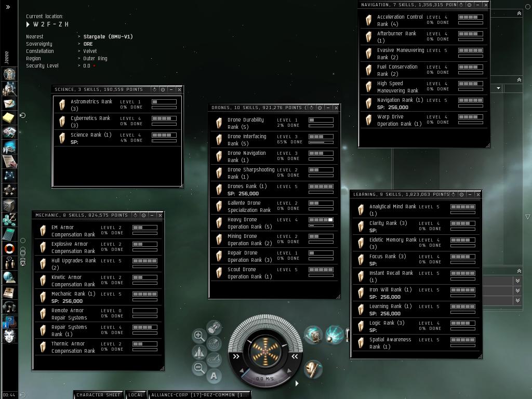Click Drone Interfacing 65% progress bar
Screen dimensions: 532x399
[321, 142]
